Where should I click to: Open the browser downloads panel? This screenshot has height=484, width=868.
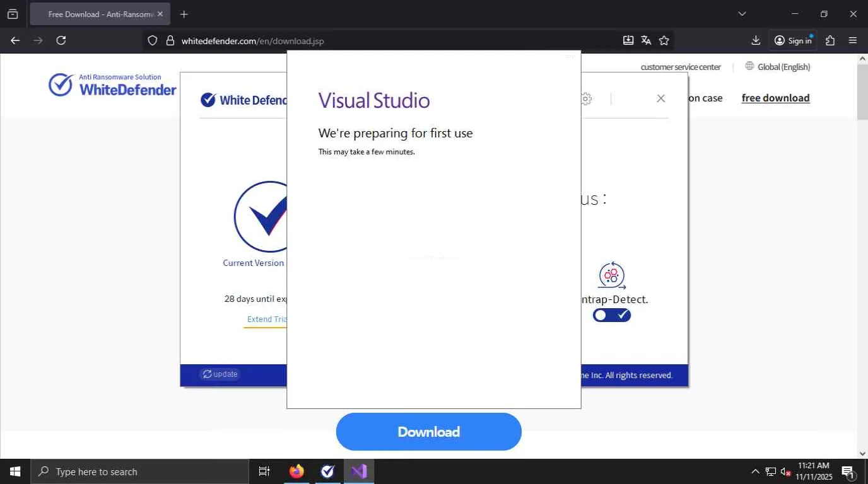[756, 40]
